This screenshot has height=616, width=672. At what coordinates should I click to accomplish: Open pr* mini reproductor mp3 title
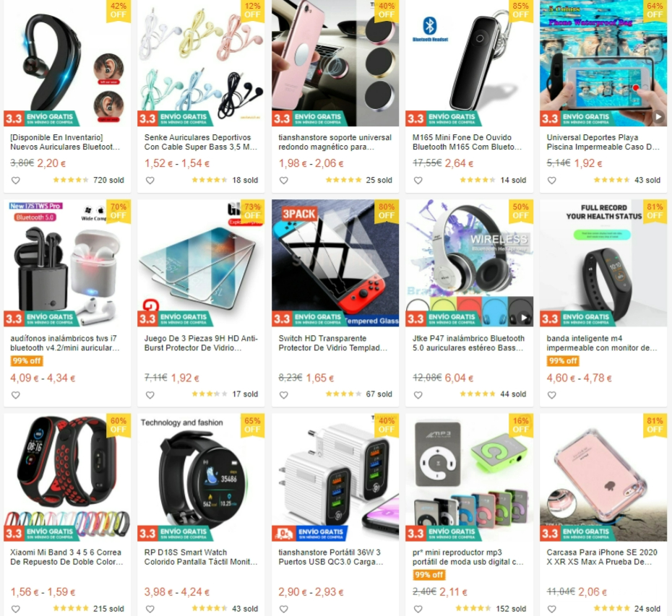tap(468, 557)
